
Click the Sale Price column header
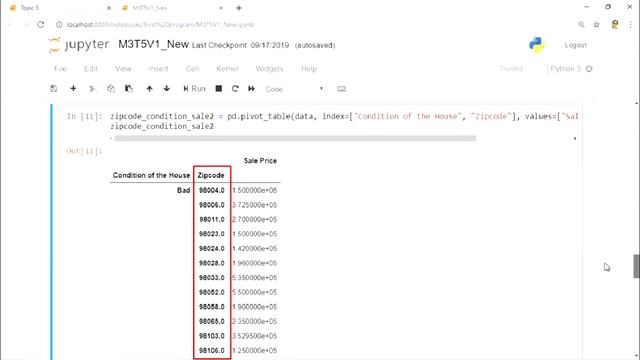tap(260, 160)
